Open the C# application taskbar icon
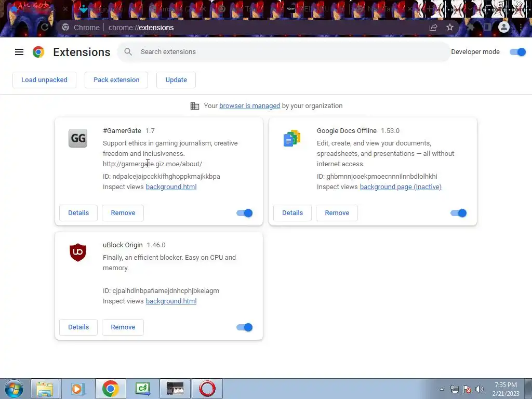The image size is (532, 399). (142, 389)
